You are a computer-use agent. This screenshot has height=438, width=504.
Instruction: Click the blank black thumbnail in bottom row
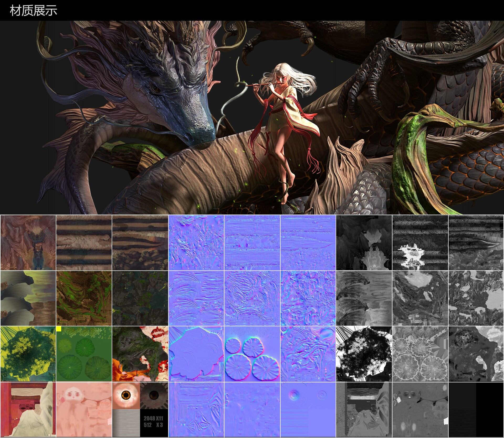click(476, 410)
